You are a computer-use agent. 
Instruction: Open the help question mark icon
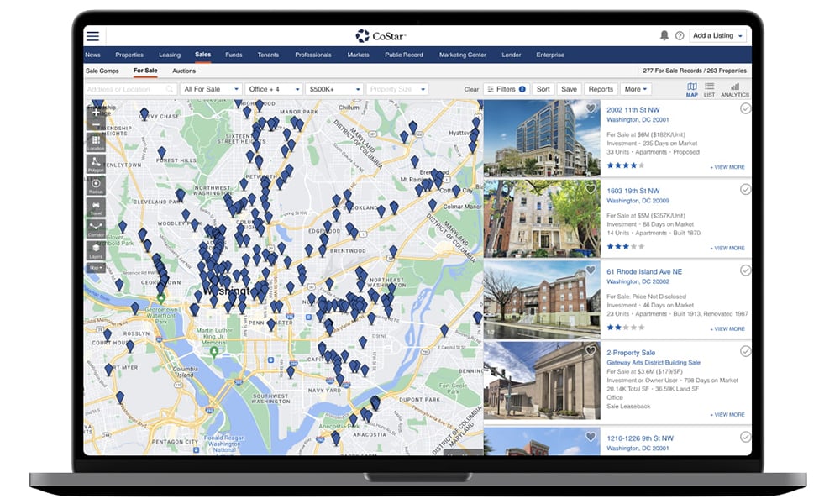coord(680,36)
